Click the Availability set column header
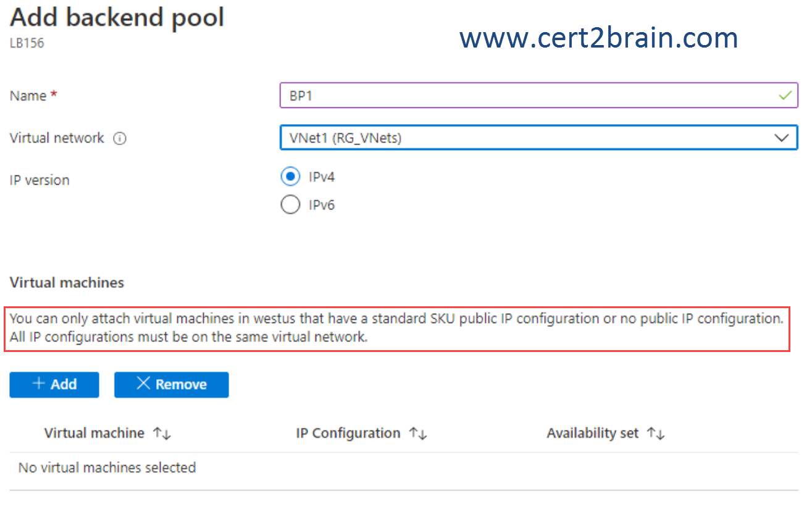The image size is (812, 507). pos(592,434)
